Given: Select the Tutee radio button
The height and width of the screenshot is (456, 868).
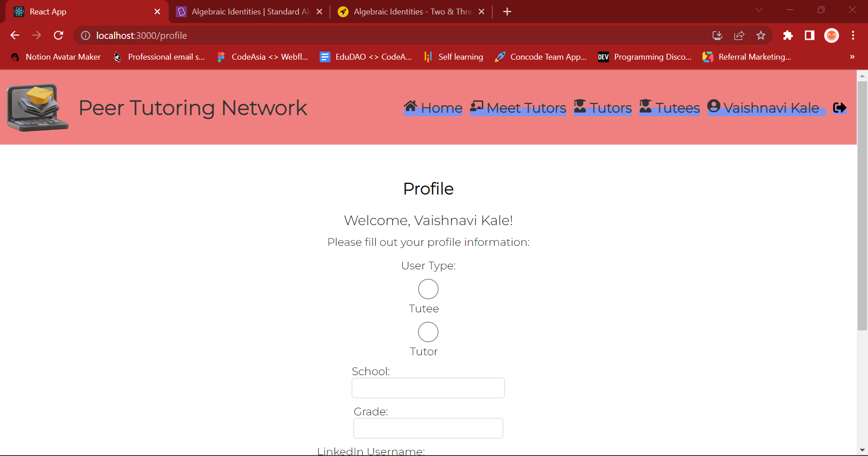Looking at the screenshot, I should (428, 289).
